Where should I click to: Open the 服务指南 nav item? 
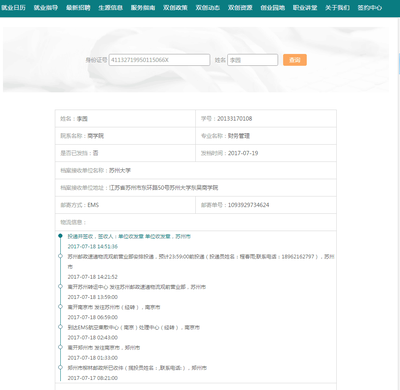(143, 8)
